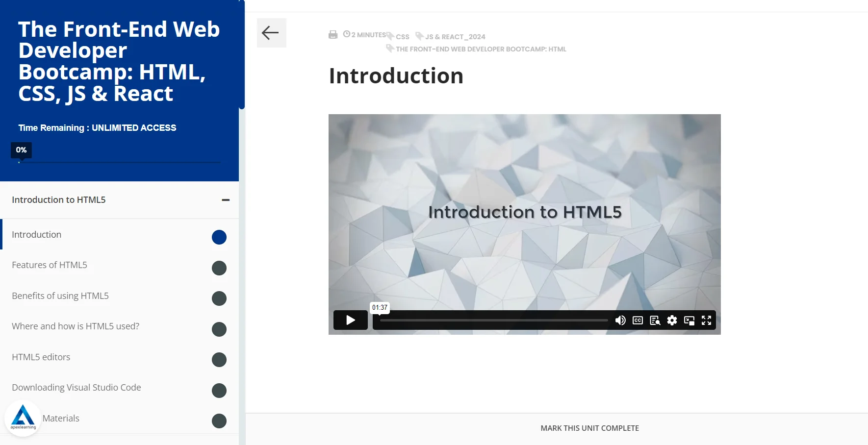Open Where and how is HTML5 used lesson
The height and width of the screenshot is (445, 868).
(76, 326)
